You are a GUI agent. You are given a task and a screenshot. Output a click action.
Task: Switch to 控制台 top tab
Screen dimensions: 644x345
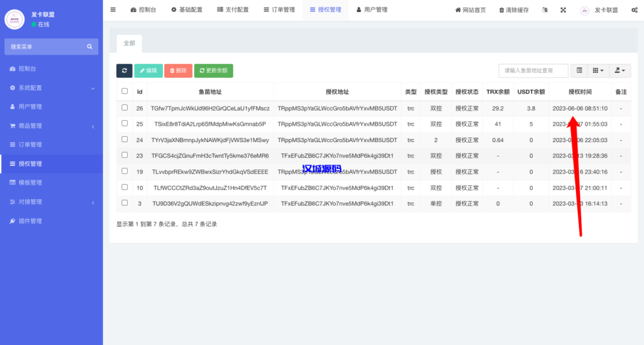point(143,10)
